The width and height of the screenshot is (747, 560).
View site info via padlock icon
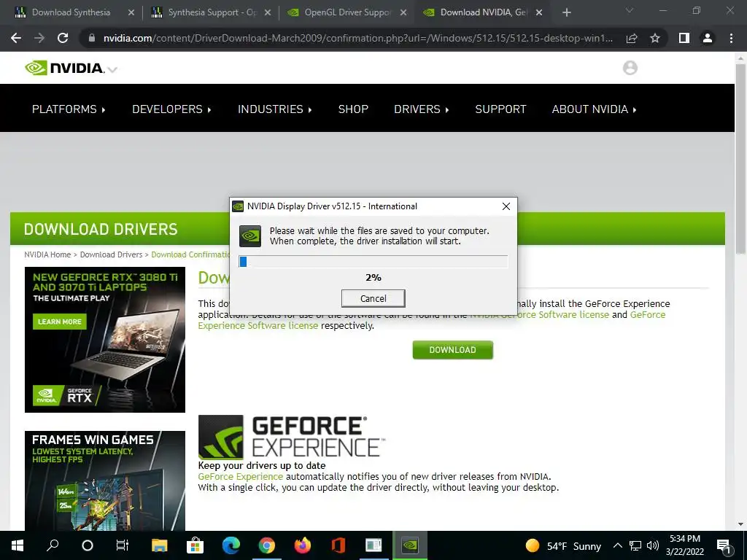pyautogui.click(x=92, y=38)
